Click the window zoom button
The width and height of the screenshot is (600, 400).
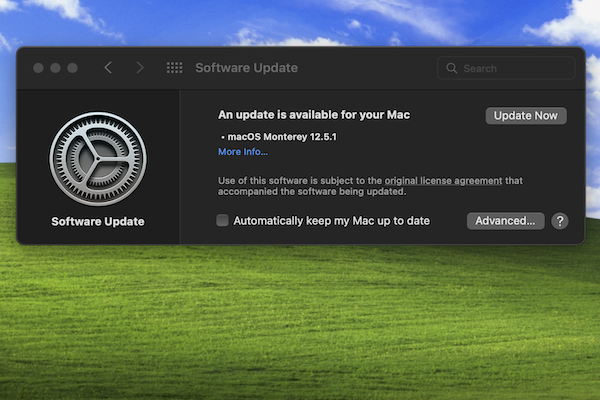pyautogui.click(x=73, y=68)
